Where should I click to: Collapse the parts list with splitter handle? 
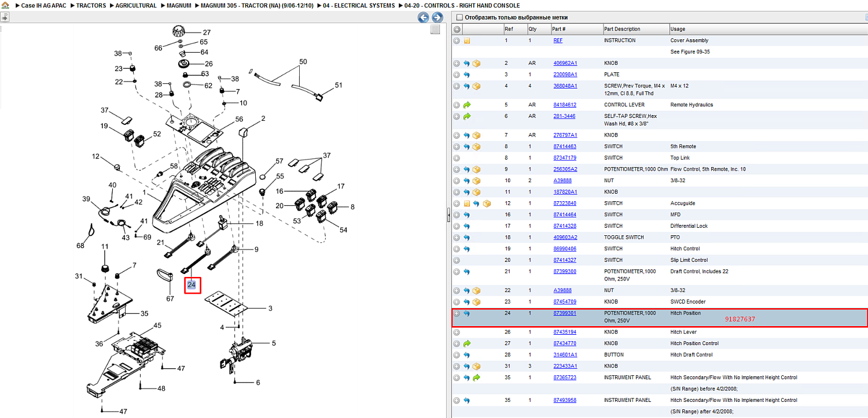449,216
